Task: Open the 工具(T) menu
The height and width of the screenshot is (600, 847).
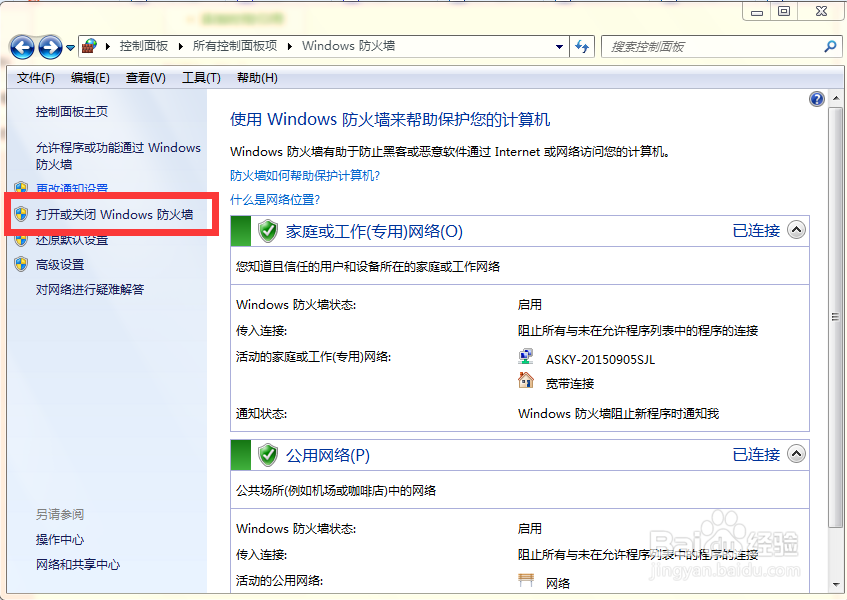Action: pos(201,78)
